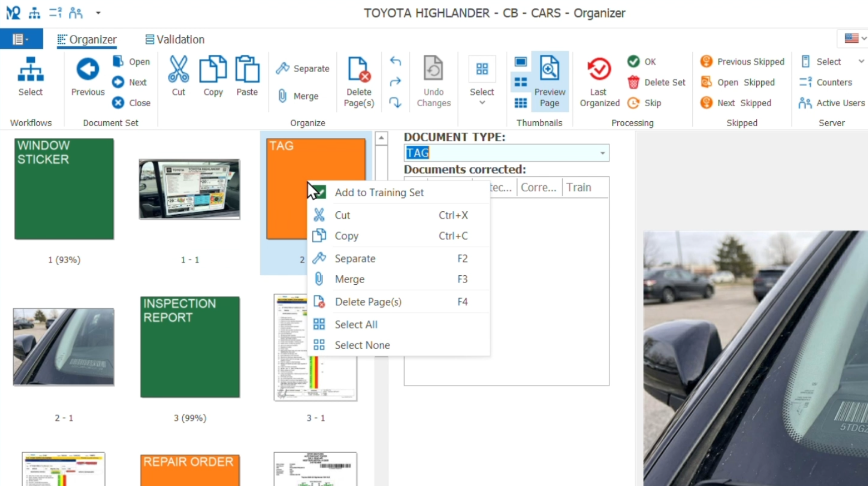Screen dimensions: 868x486
Task: Mark document set as OK
Action: 642,61
